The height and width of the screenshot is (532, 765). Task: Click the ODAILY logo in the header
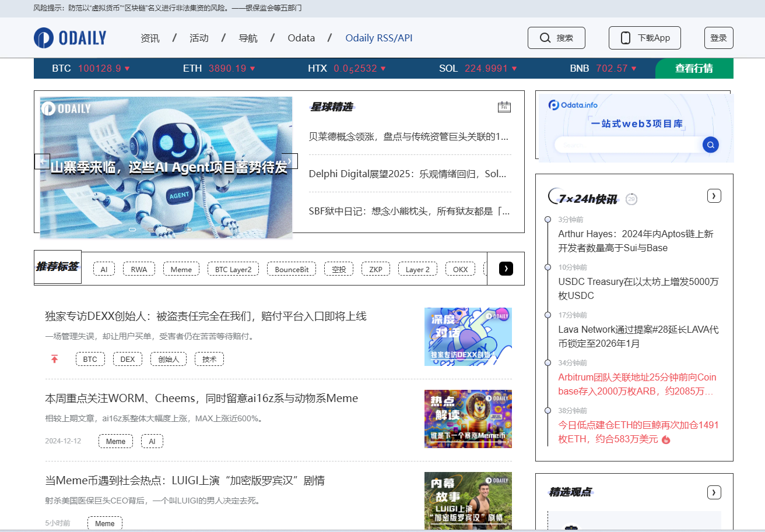[70, 37]
